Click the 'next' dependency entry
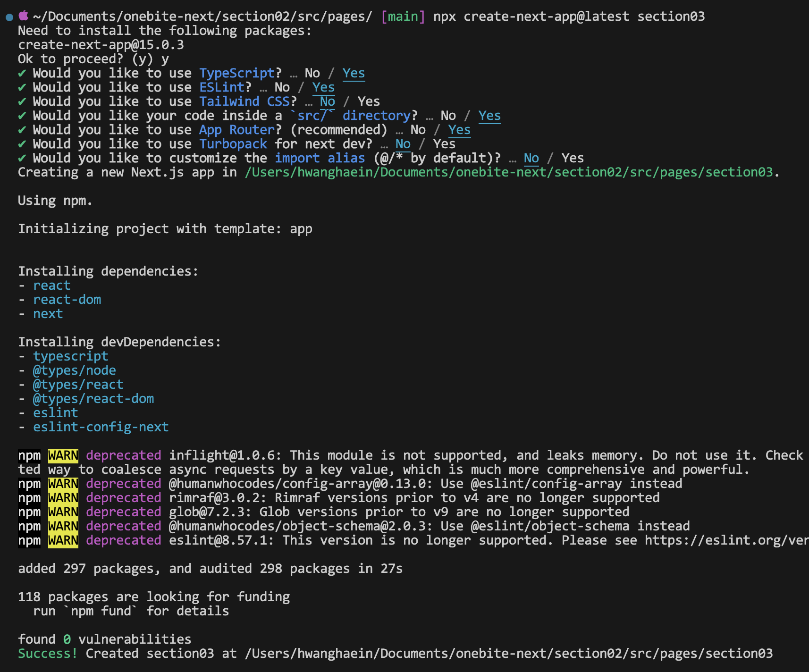809x672 pixels. pos(48,314)
